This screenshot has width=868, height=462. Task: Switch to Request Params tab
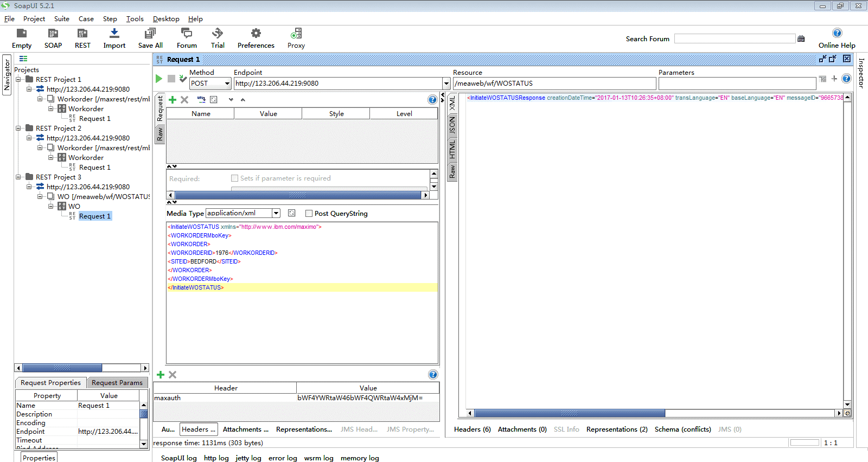pyautogui.click(x=117, y=383)
